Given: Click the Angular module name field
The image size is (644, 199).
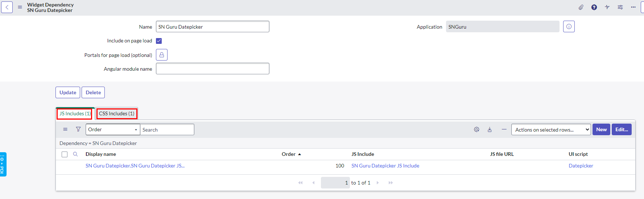Looking at the screenshot, I should [x=212, y=69].
